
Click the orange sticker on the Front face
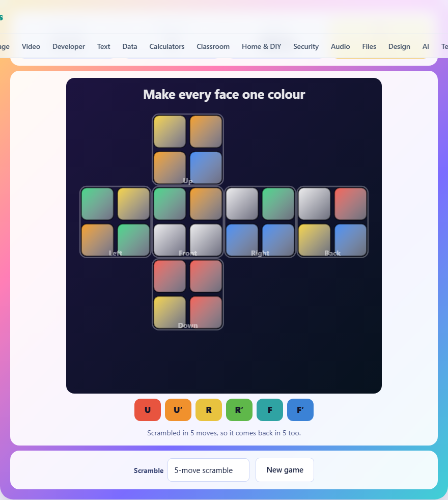coord(206,204)
